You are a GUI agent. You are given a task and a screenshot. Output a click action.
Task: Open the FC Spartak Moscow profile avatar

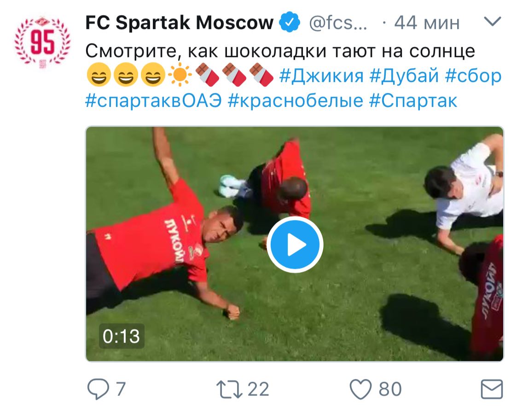[x=42, y=42]
